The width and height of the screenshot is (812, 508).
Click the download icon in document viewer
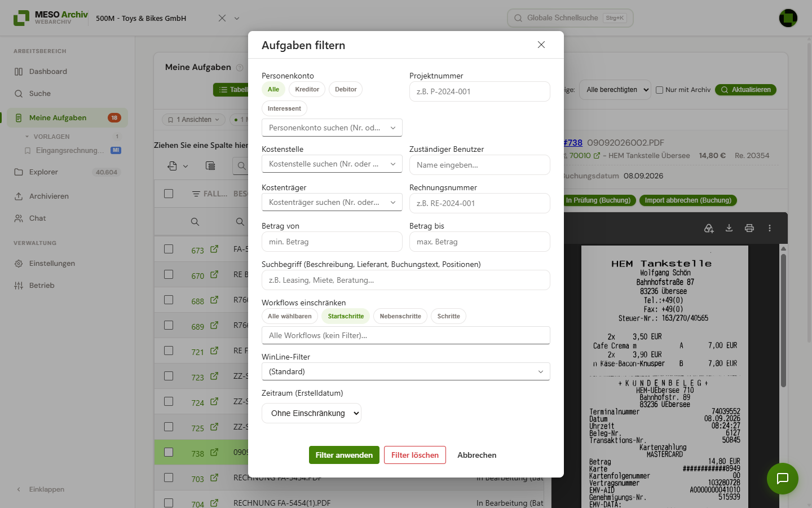coord(729,228)
